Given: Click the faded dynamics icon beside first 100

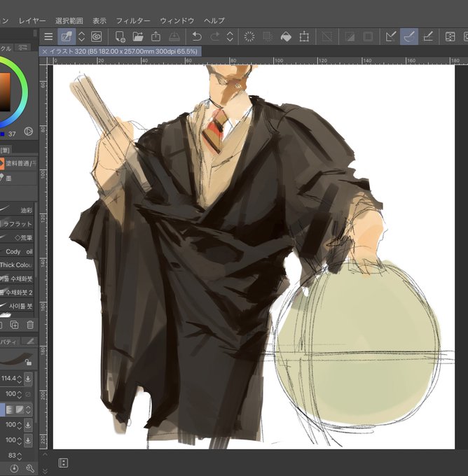Looking at the screenshot, I should pos(28,394).
